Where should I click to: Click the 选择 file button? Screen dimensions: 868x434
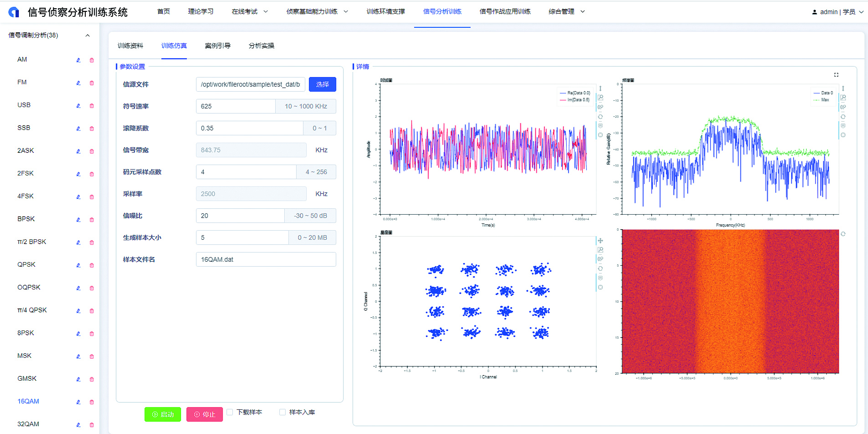point(322,84)
